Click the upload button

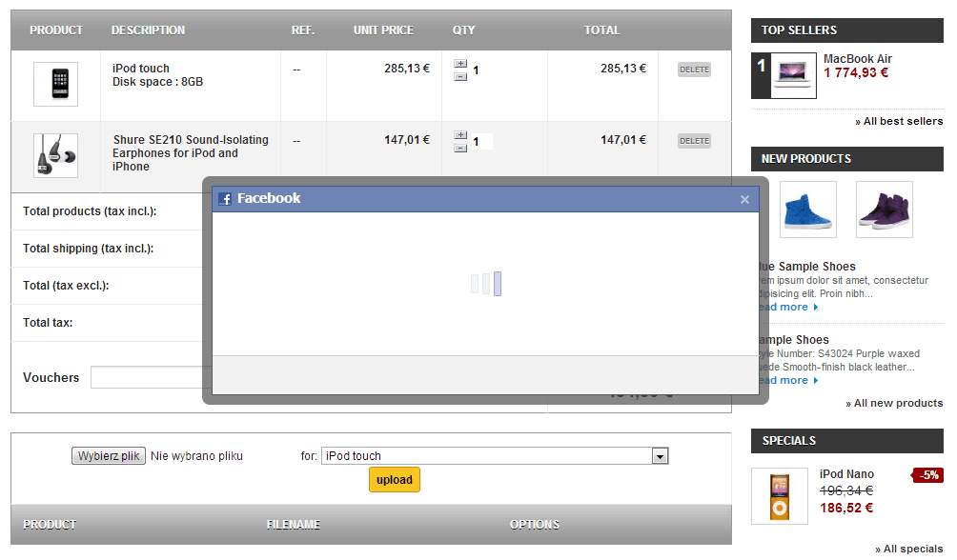394,479
